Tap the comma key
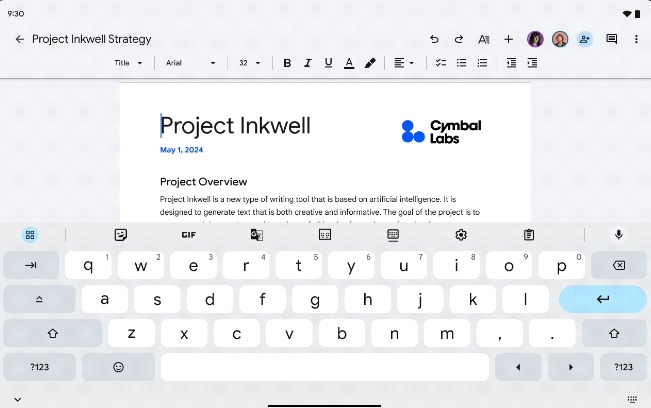Image resolution: width=651 pixels, height=408 pixels. point(499,333)
